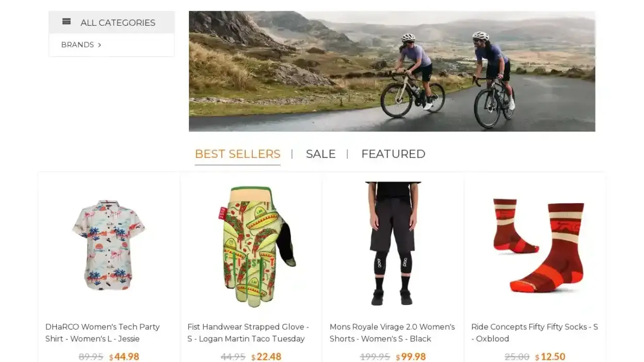Image resolution: width=644 pixels, height=362 pixels.
Task: Open the ALL CATEGORIES menu
Action: click(x=118, y=22)
